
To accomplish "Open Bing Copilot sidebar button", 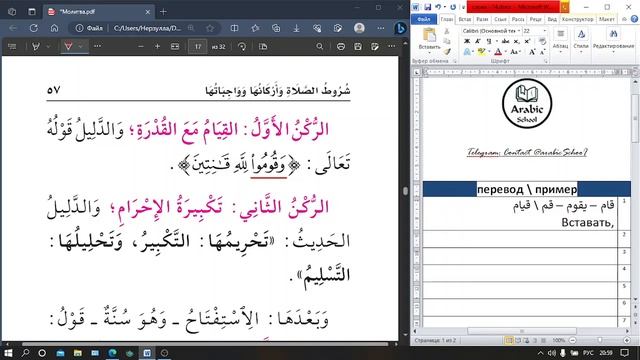I will tap(400, 28).
